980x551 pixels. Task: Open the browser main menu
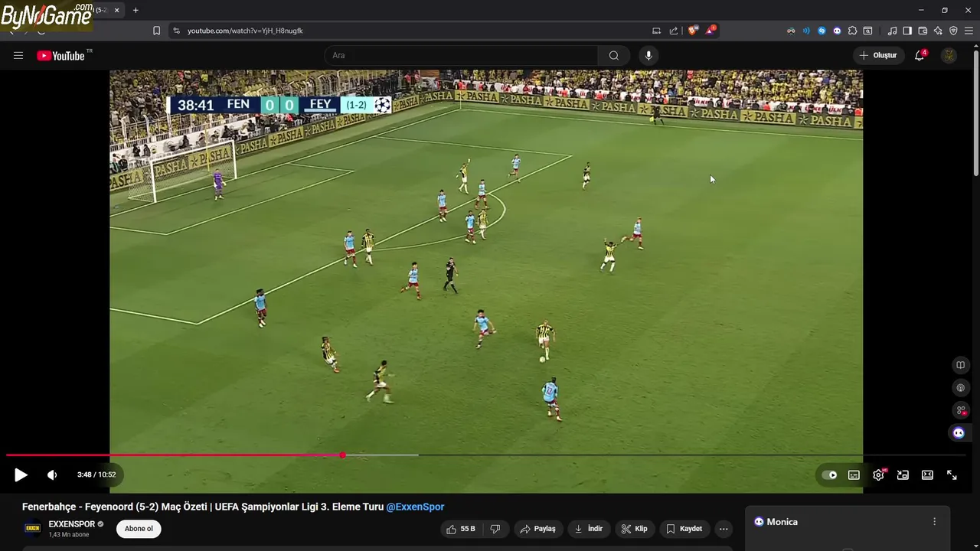click(969, 31)
